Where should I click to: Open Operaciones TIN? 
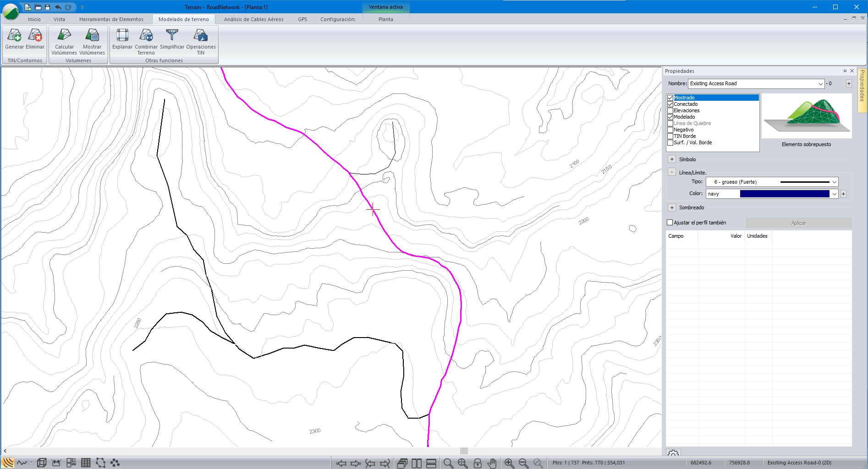pyautogui.click(x=201, y=41)
